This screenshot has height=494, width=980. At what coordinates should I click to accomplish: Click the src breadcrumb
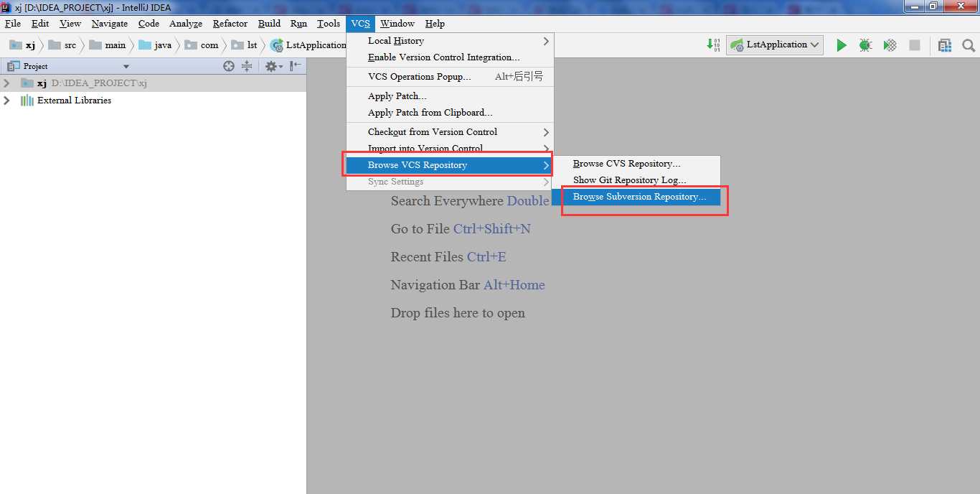(62, 45)
